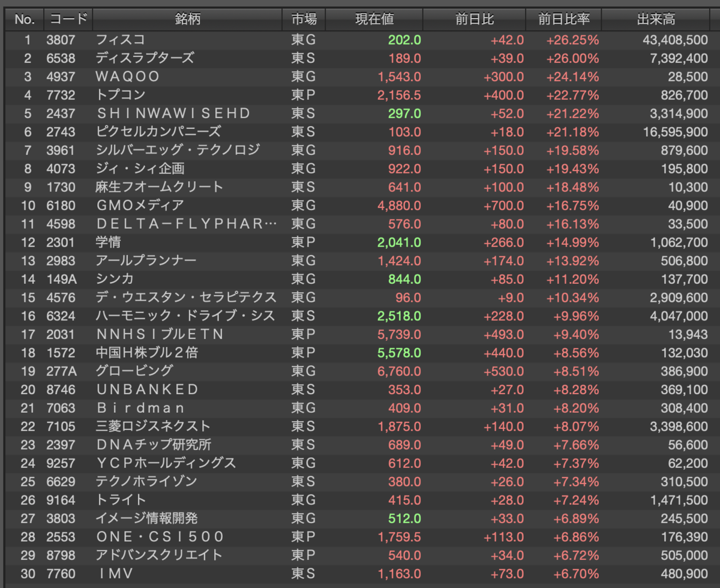Click stock code 6538
The height and width of the screenshot is (588, 720).
coord(61,58)
